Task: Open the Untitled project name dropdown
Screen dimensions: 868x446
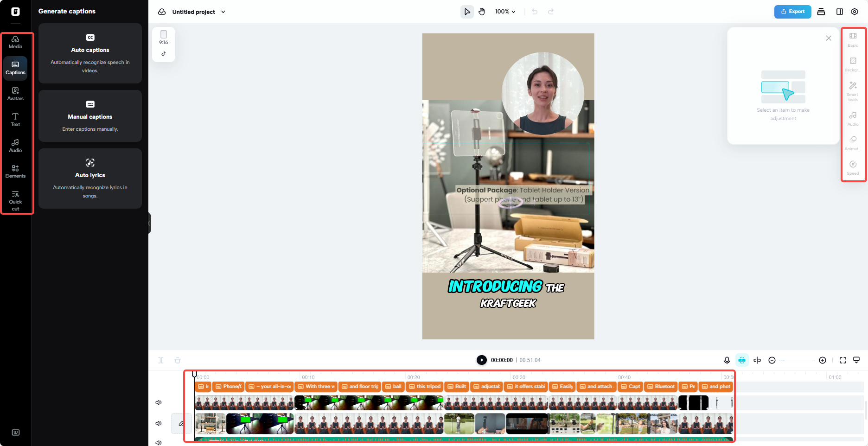Action: [224, 12]
